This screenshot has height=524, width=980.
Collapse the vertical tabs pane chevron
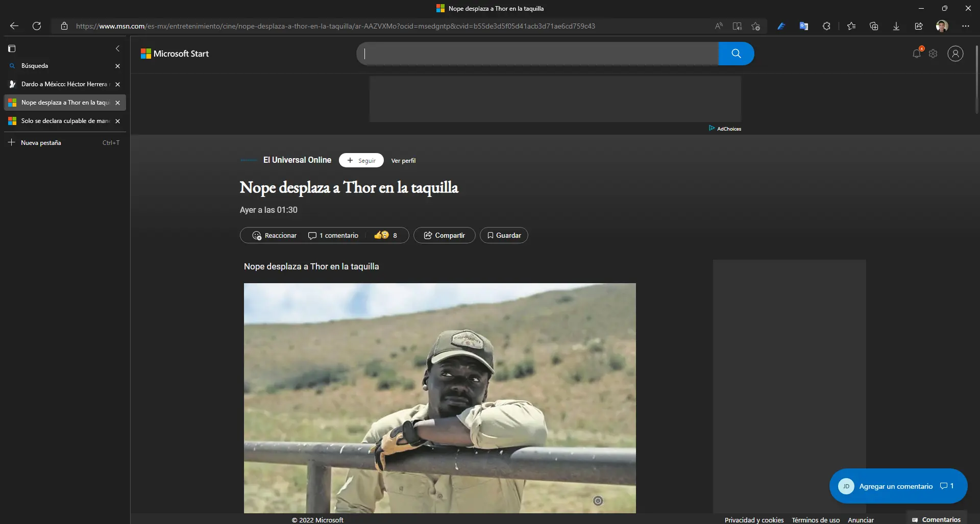pos(117,48)
